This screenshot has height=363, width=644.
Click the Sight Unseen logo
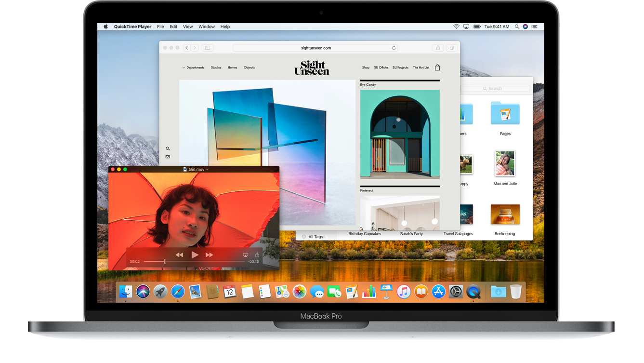coord(312,67)
